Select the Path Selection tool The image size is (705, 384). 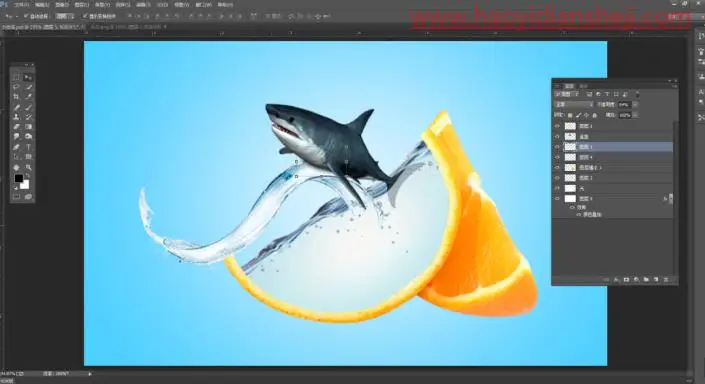pos(17,157)
